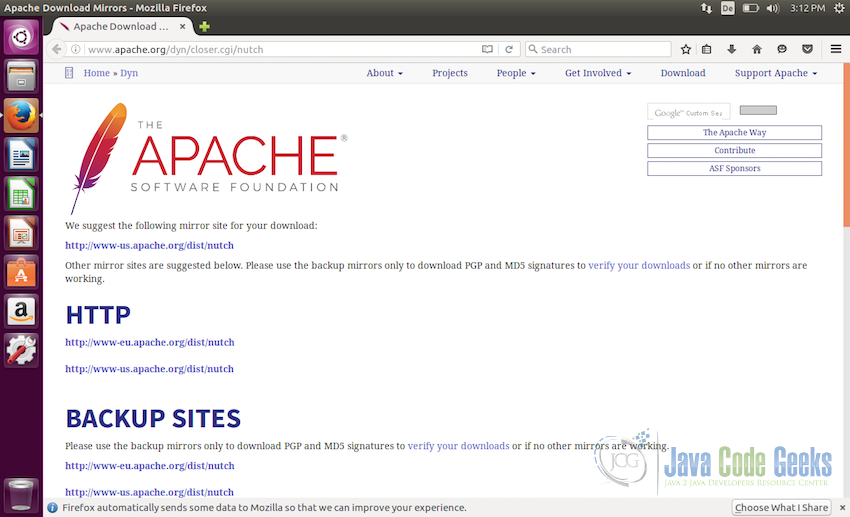Click 'verify your downloads' under Backup Sites

459,446
